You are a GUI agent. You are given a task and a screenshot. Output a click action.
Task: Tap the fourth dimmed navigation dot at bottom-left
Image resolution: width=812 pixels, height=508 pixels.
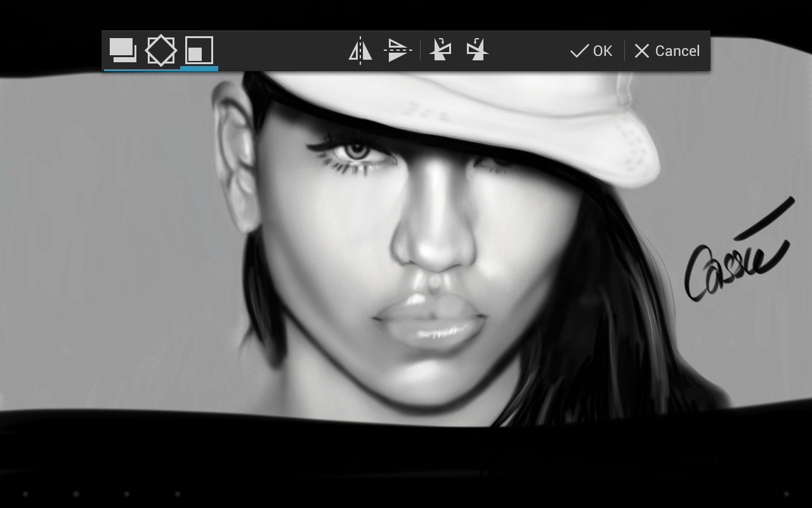pyautogui.click(x=178, y=493)
